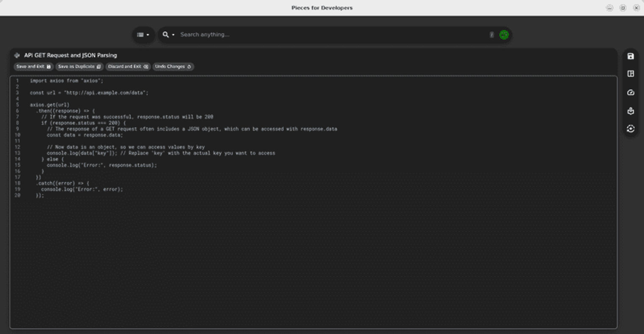Click the .catch((error) line

(63, 183)
